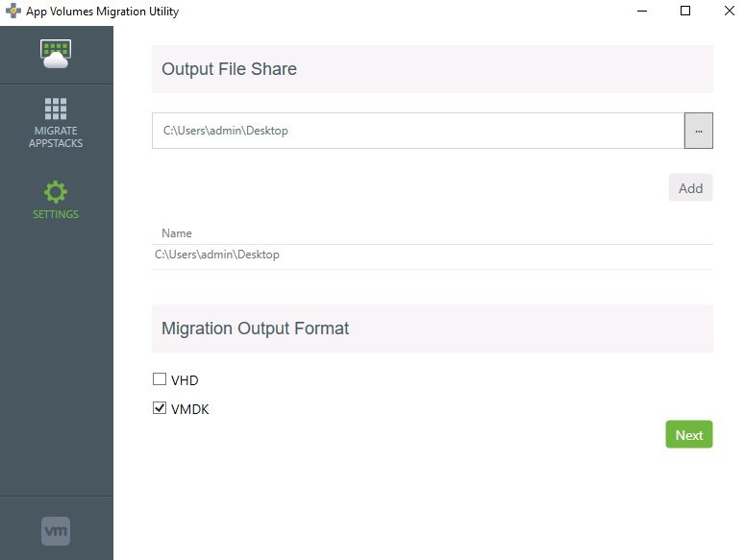Click the VMDK label text

pos(190,409)
